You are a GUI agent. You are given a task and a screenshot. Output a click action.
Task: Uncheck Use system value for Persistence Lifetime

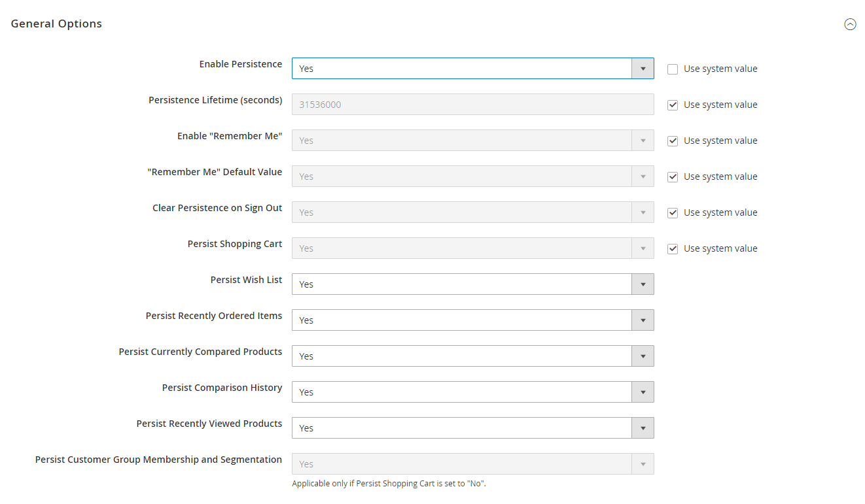[673, 105]
